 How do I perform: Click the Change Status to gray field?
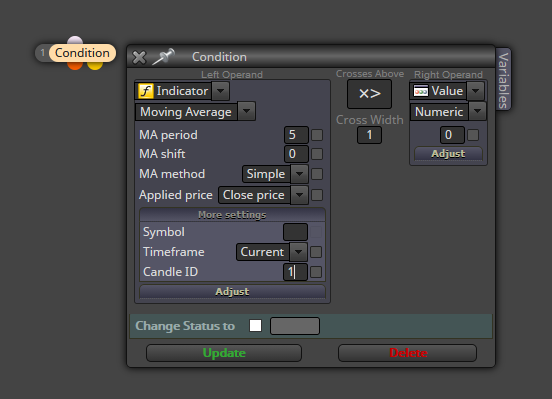(295, 326)
